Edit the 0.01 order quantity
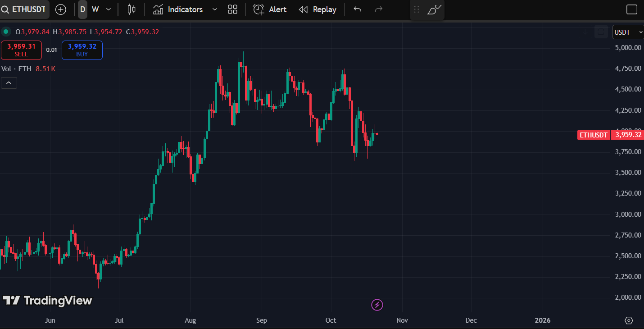 [x=52, y=50]
